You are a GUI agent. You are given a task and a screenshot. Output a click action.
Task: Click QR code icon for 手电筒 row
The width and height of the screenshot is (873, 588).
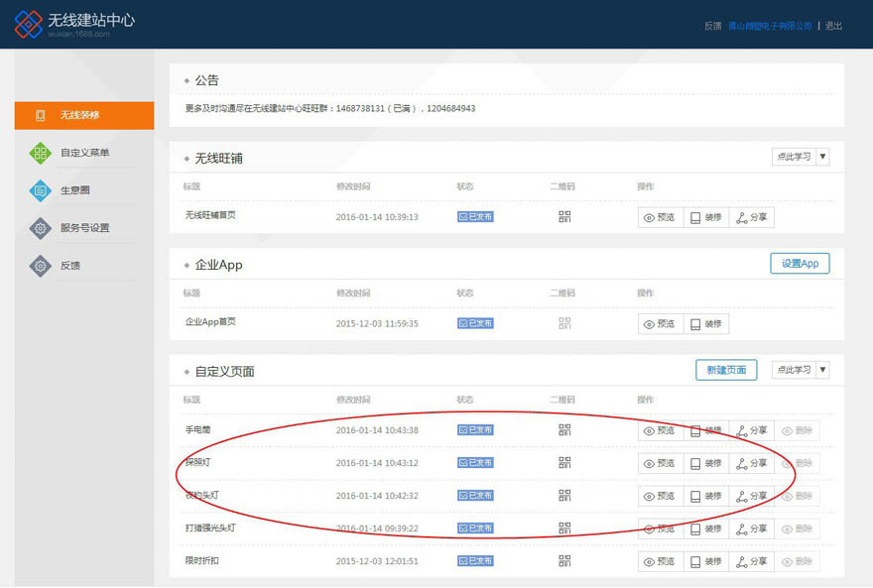click(564, 430)
